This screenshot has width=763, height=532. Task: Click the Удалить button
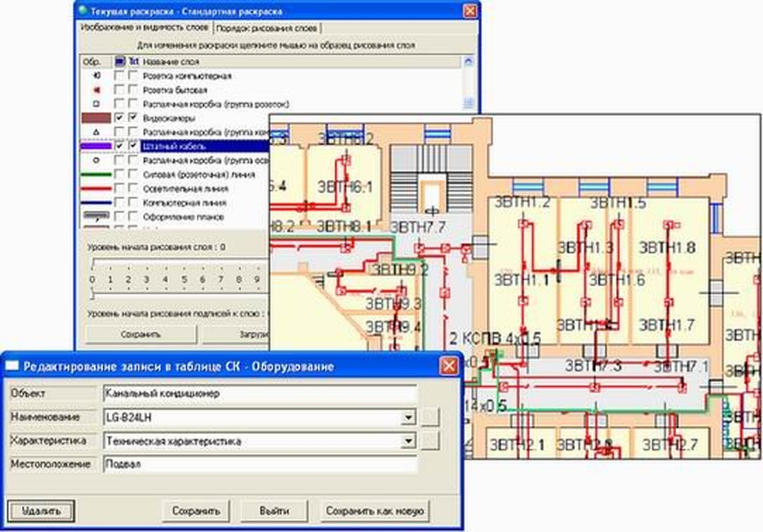coord(41,511)
